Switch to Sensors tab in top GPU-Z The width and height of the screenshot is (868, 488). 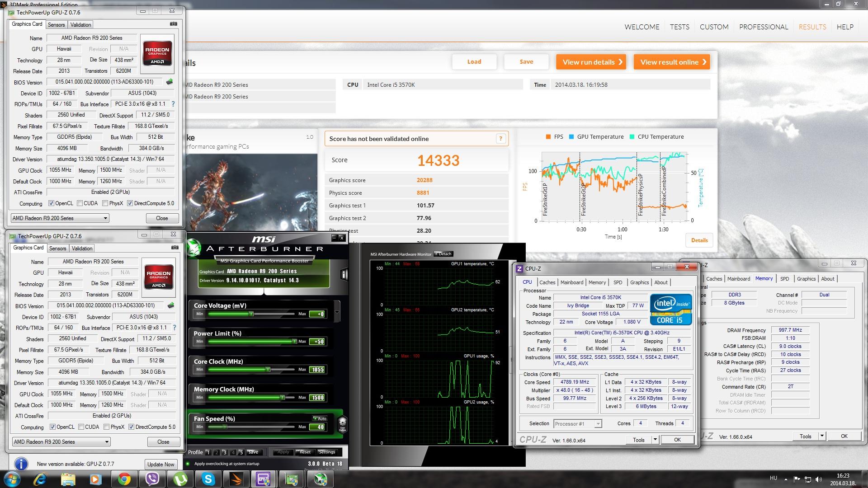pyautogui.click(x=57, y=24)
